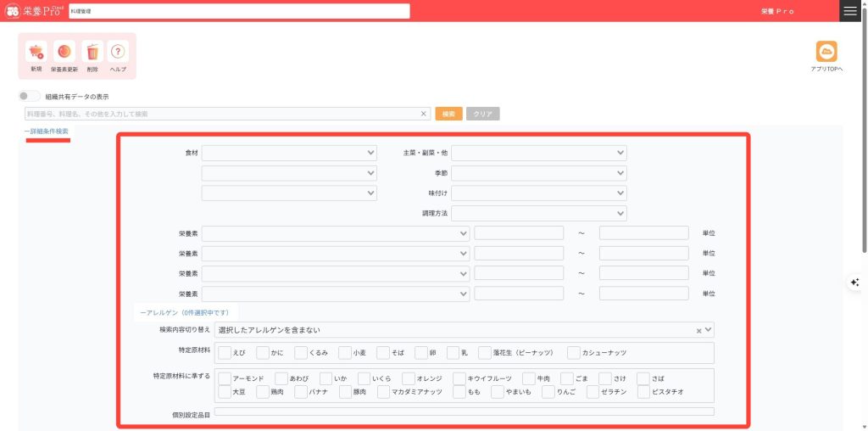Check the ピスタチオ checkbox
The width and height of the screenshot is (868, 431).
click(x=644, y=392)
